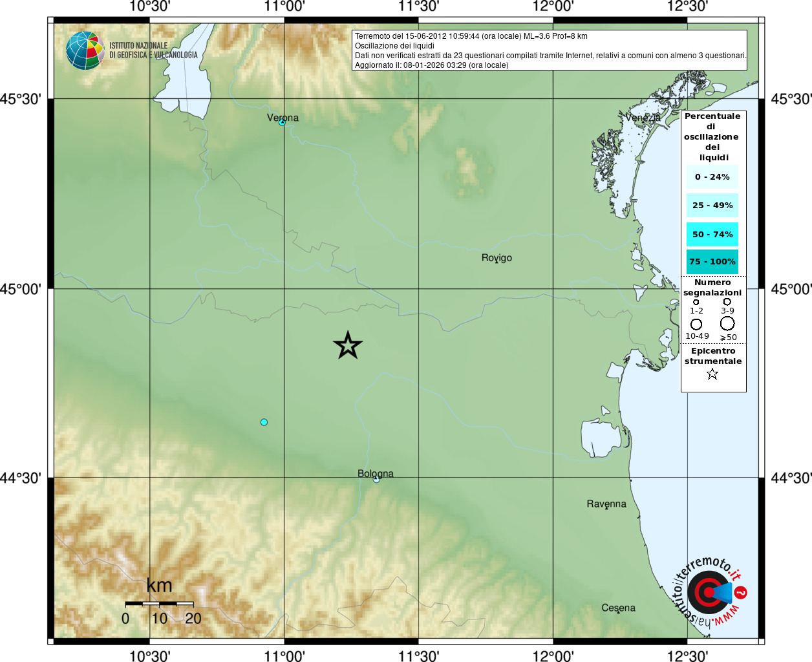Click the Bologna city label
Viewport: 812px width, 662px height.
pos(376,473)
